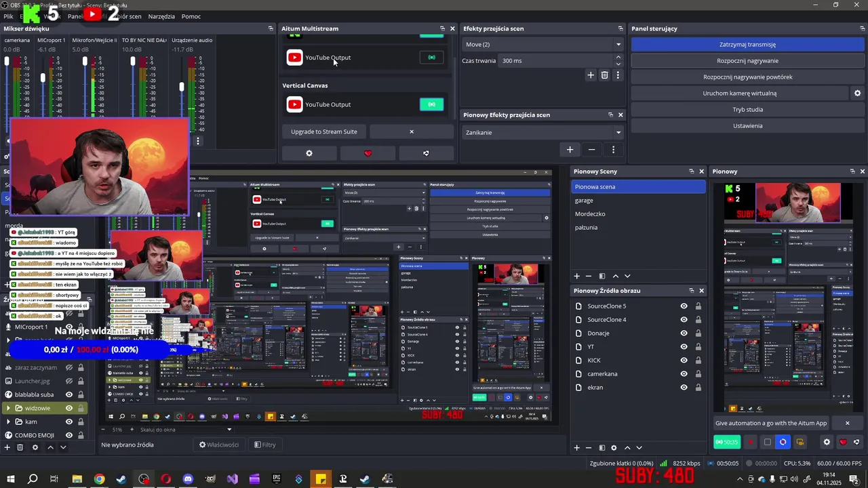868x488 pixels.
Task: Add a vertical transition under the Zanikanie dropdown
Action: [570, 150]
